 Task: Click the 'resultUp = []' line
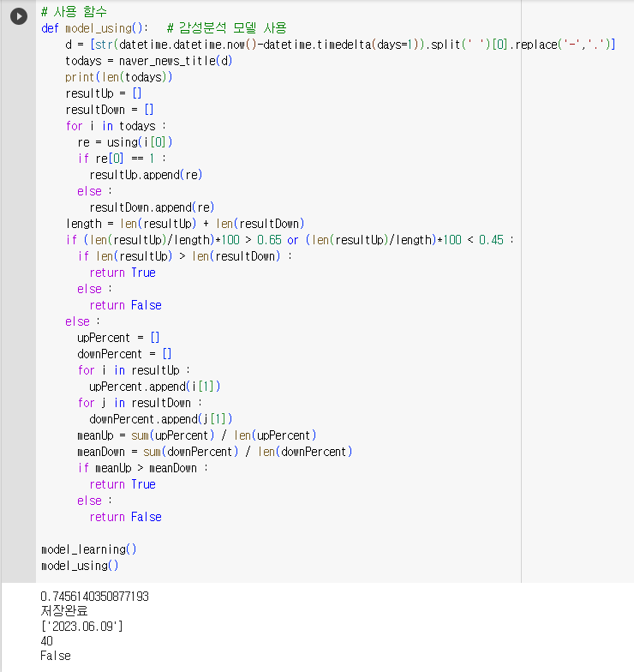tap(103, 93)
